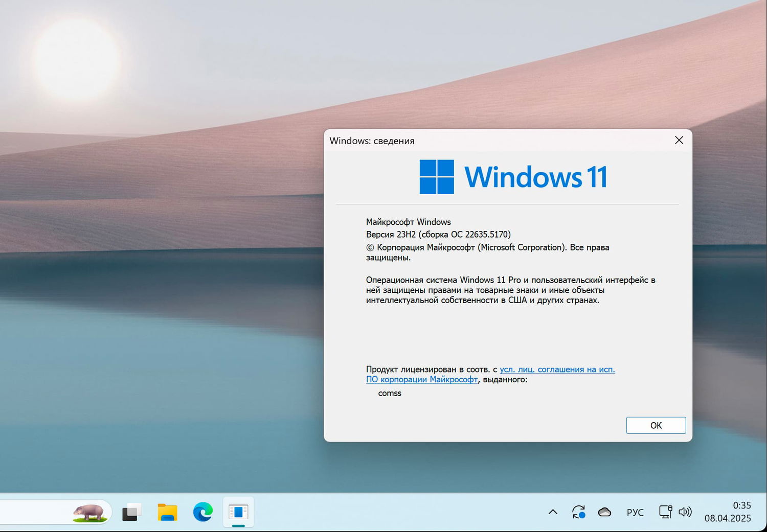Open Microsoft Edge from the taskbar
The image size is (767, 532).
coord(203,512)
